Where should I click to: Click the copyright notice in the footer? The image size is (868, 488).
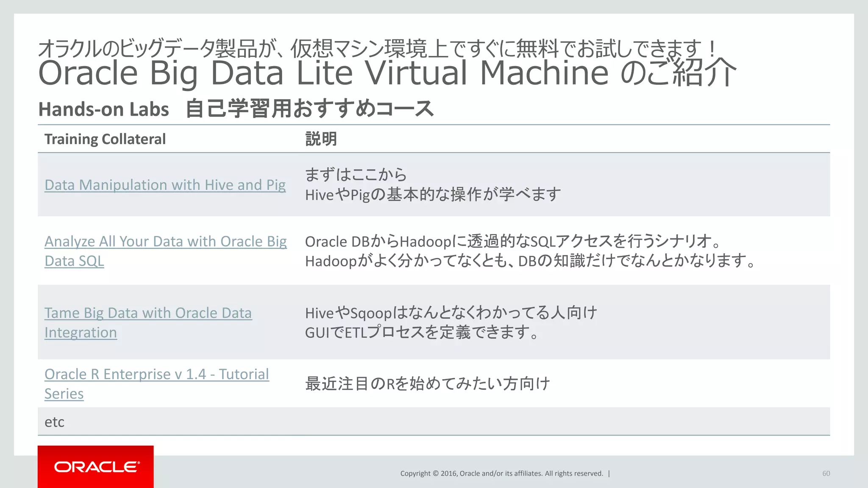click(502, 474)
